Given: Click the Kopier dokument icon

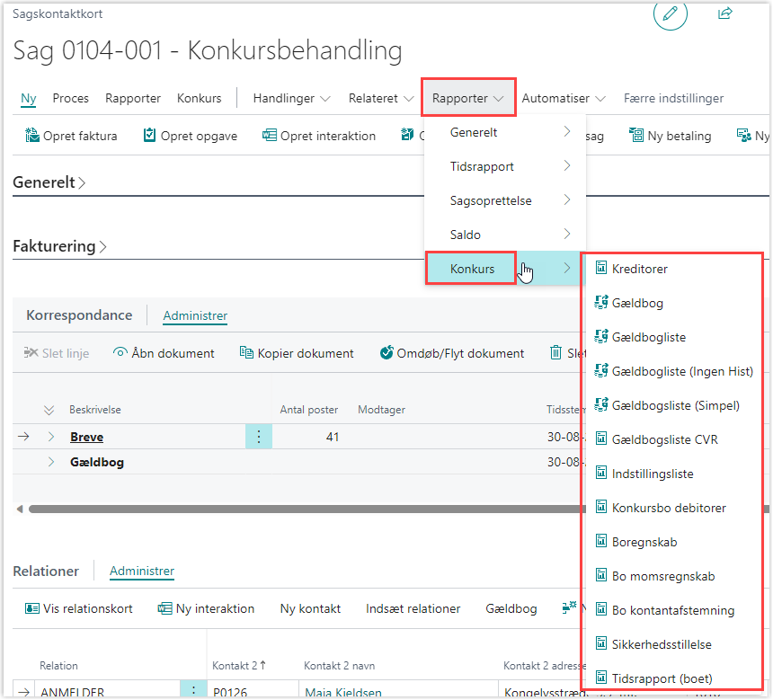Looking at the screenshot, I should click(x=246, y=353).
